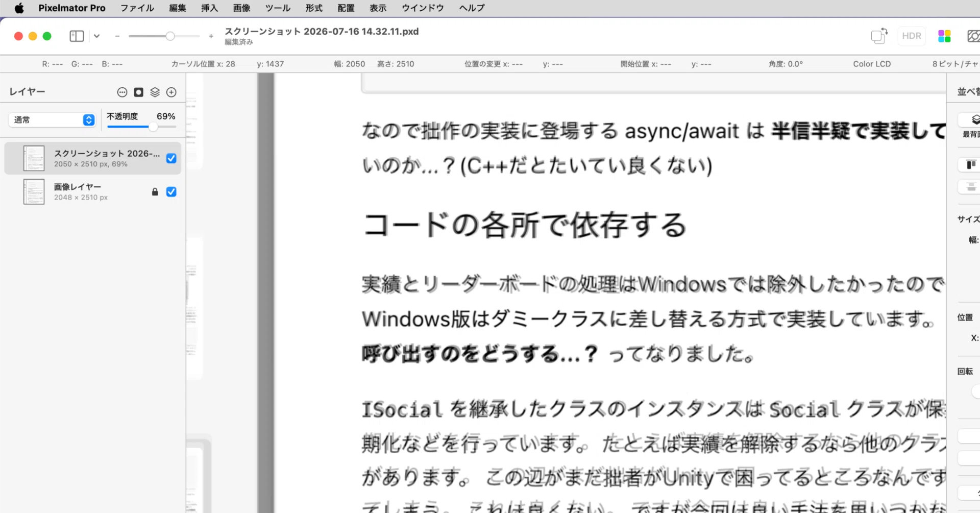Screen dimensions: 980x513
Task: Click the レイヤー panel heading
Action: point(27,91)
